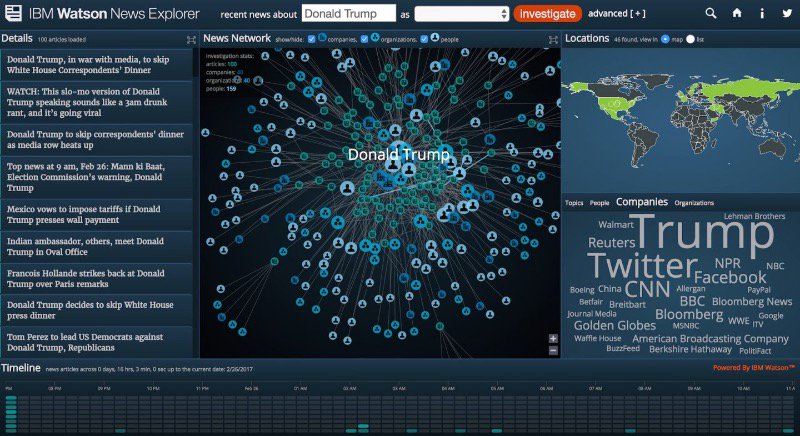Click 'CNN' in the word cloud

pos(647,289)
